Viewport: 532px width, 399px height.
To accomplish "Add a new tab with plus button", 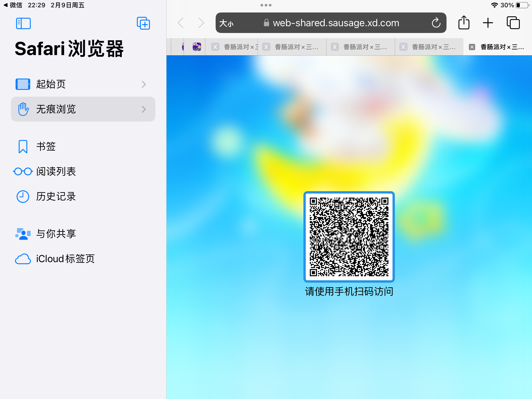I will [x=488, y=23].
